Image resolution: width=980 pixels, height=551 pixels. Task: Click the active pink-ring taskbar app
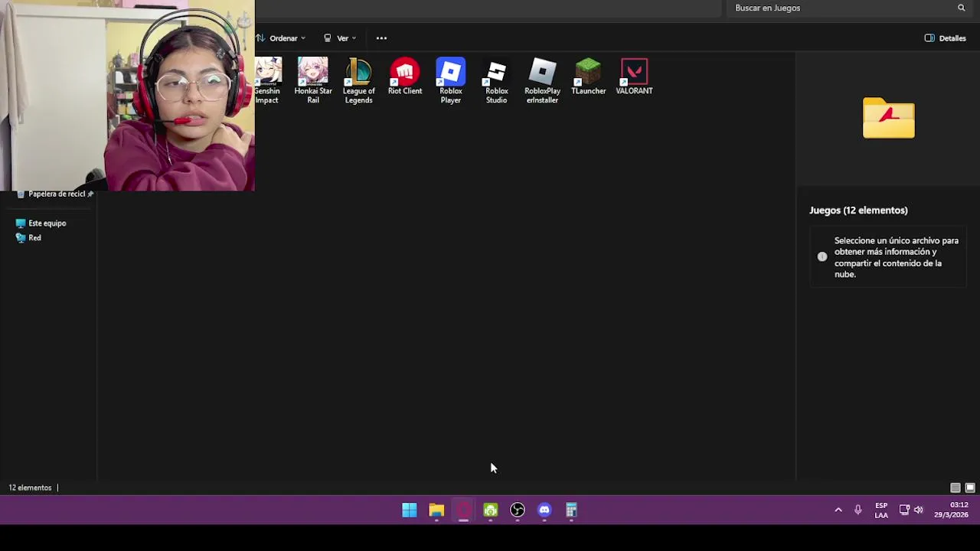click(x=463, y=510)
